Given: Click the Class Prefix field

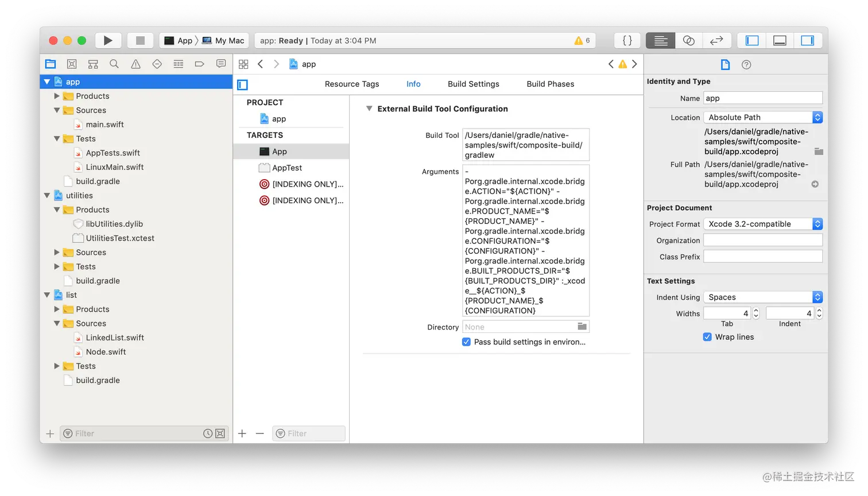Looking at the screenshot, I should click(x=763, y=257).
